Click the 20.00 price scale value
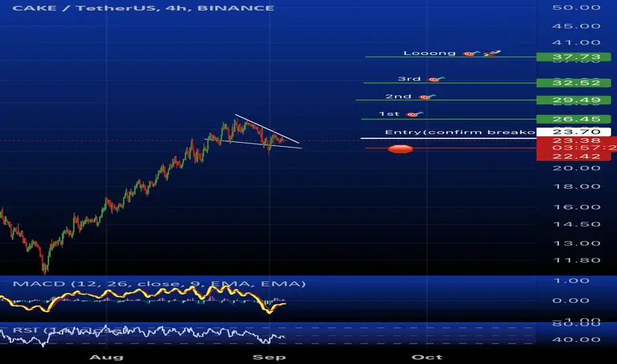 pyautogui.click(x=577, y=168)
